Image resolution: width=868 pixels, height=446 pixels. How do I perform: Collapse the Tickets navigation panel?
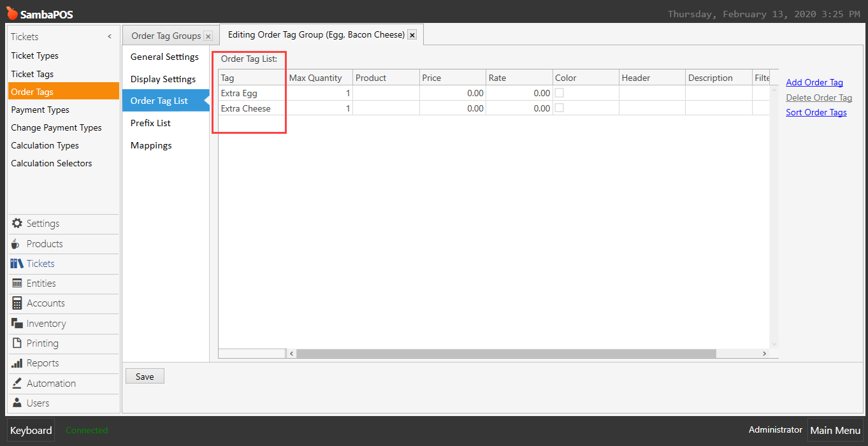coord(109,36)
